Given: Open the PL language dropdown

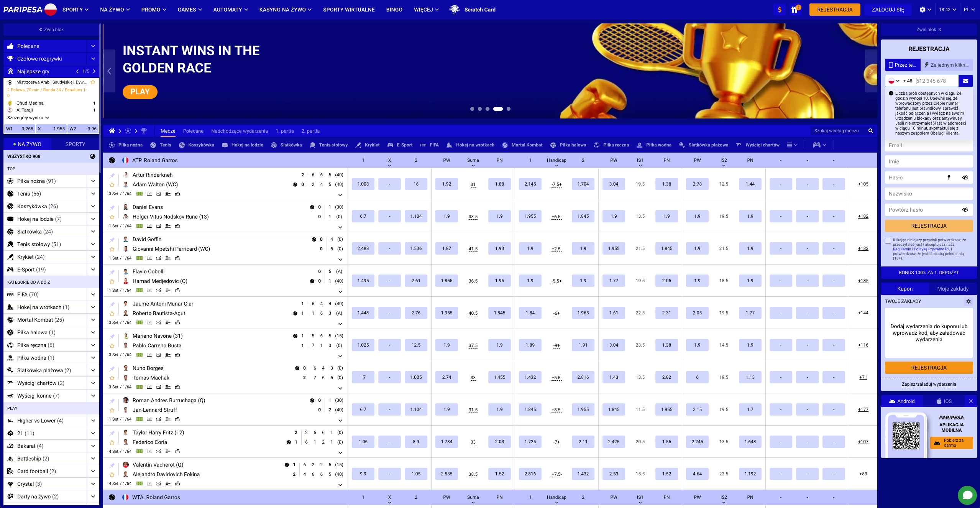Looking at the screenshot, I should pyautogui.click(x=969, y=10).
